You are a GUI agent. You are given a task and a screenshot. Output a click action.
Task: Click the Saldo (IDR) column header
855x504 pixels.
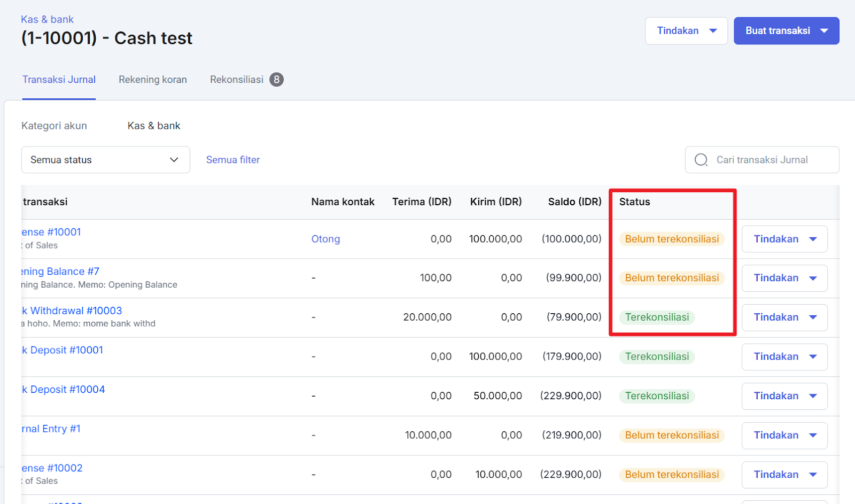click(x=574, y=201)
